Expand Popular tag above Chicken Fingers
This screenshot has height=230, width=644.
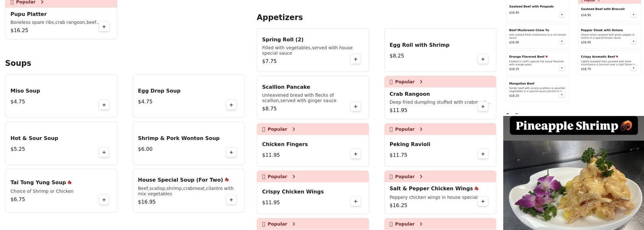pos(293,129)
